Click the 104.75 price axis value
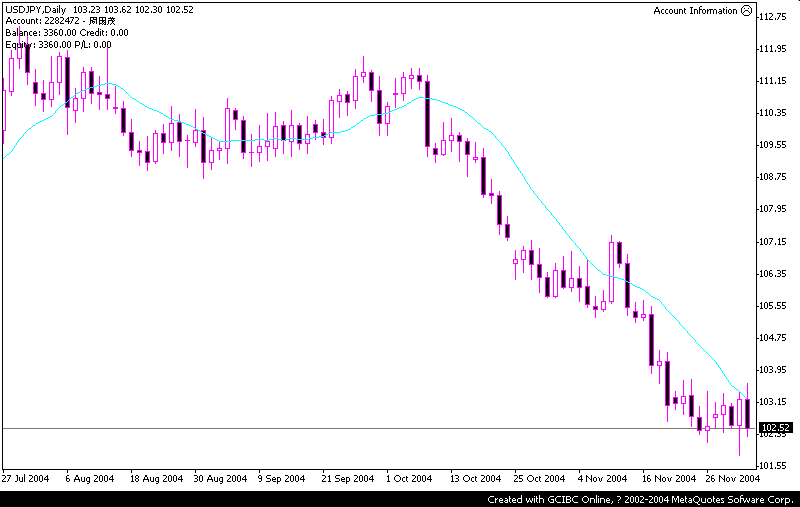This screenshot has width=800, height=507. 772,337
